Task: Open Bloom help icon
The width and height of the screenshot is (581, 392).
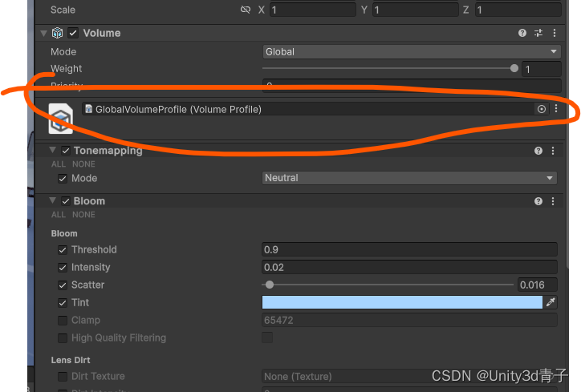Action: click(x=538, y=201)
